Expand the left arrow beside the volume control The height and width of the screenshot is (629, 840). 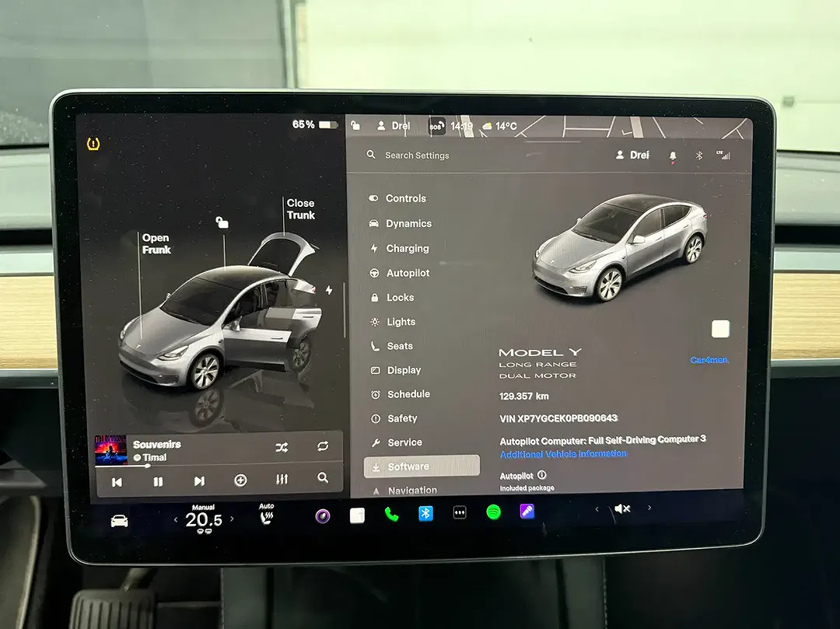tap(597, 509)
